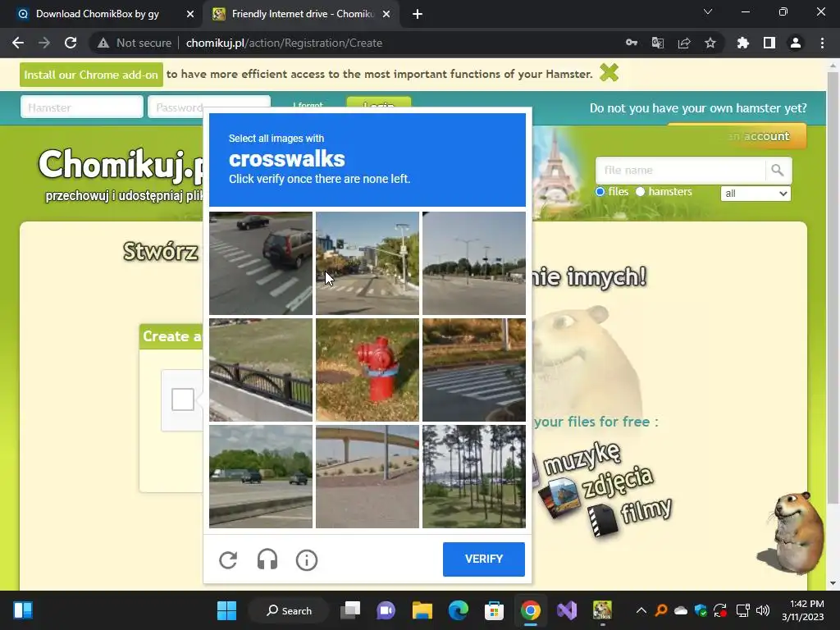Open File Explorer from taskbar
Screen dimensions: 840x630
(422, 610)
